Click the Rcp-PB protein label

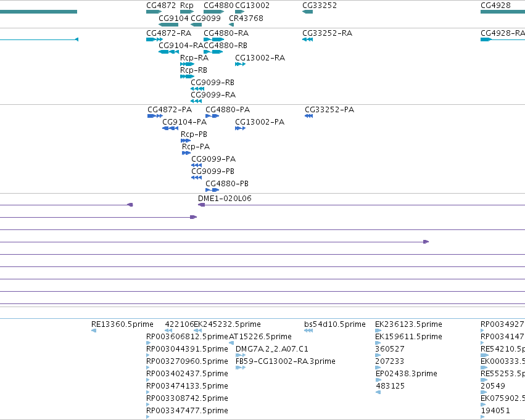194,134
